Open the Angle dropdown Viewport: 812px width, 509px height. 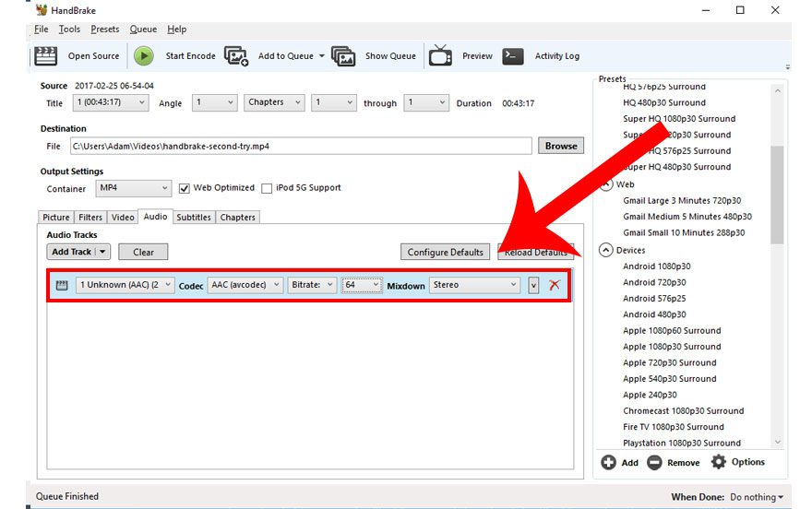[215, 102]
